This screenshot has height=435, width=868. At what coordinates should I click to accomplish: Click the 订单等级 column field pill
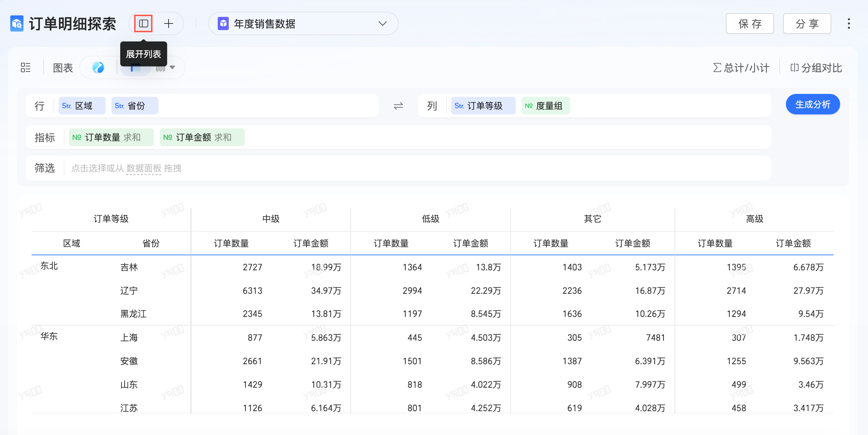tap(483, 106)
